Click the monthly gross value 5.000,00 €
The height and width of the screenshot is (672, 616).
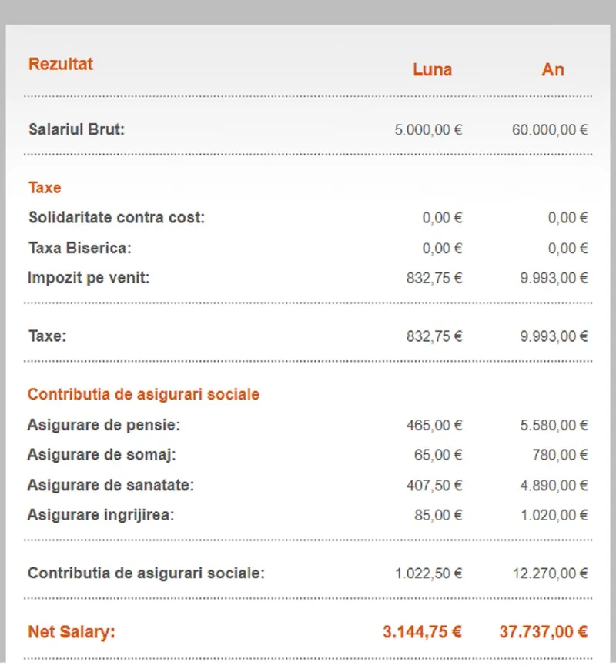[x=428, y=130]
